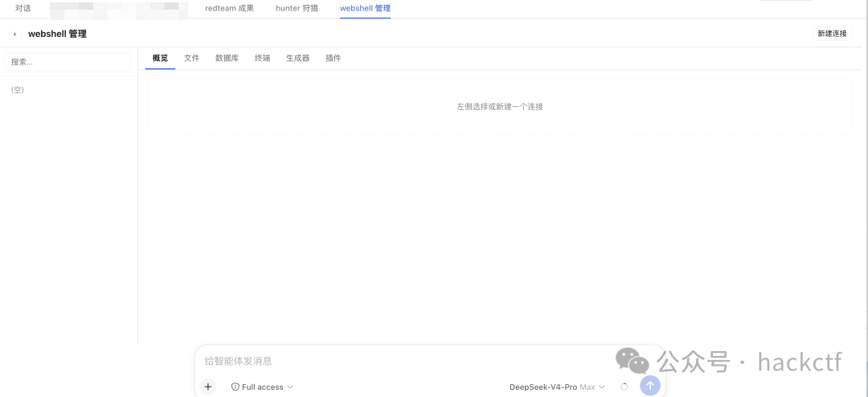
Task: Open the 生成器 sub-tab
Action: pyautogui.click(x=298, y=58)
